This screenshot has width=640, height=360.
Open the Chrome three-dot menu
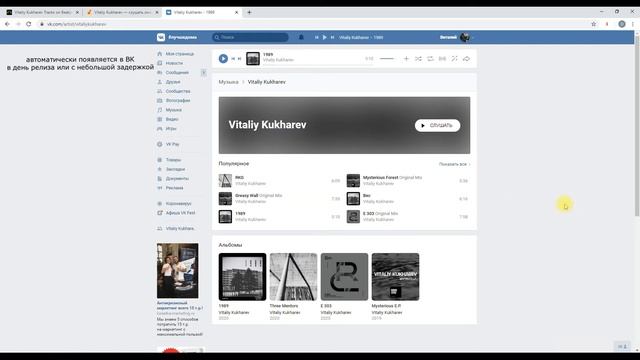pos(633,24)
